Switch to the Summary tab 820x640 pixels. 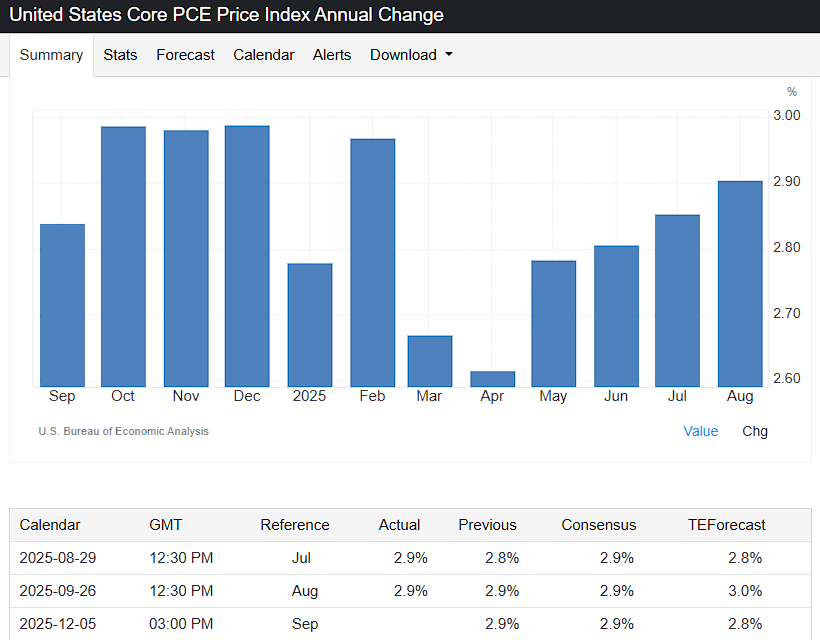coord(51,55)
